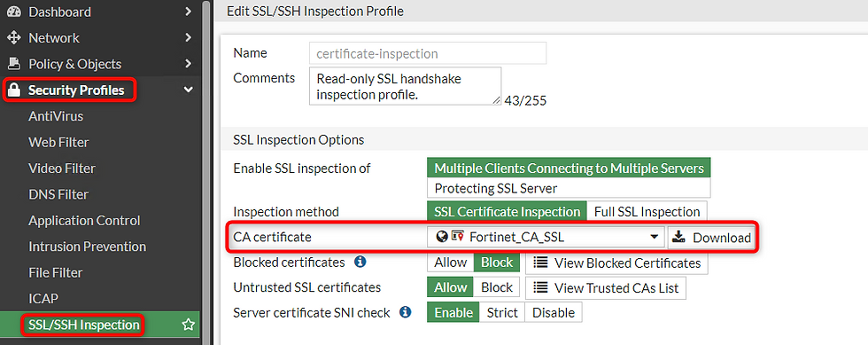Set SNI check to Strict

coord(502,312)
